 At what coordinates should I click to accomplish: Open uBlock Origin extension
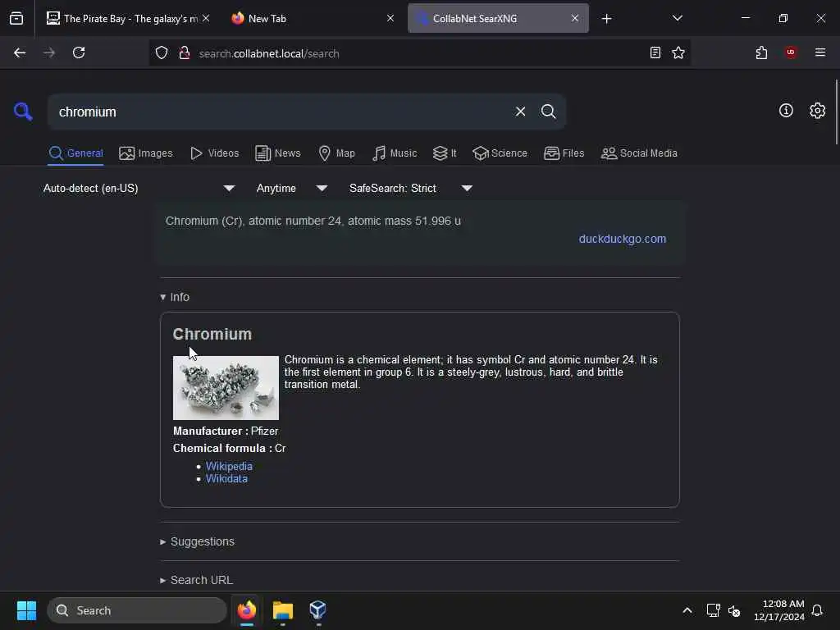click(791, 52)
